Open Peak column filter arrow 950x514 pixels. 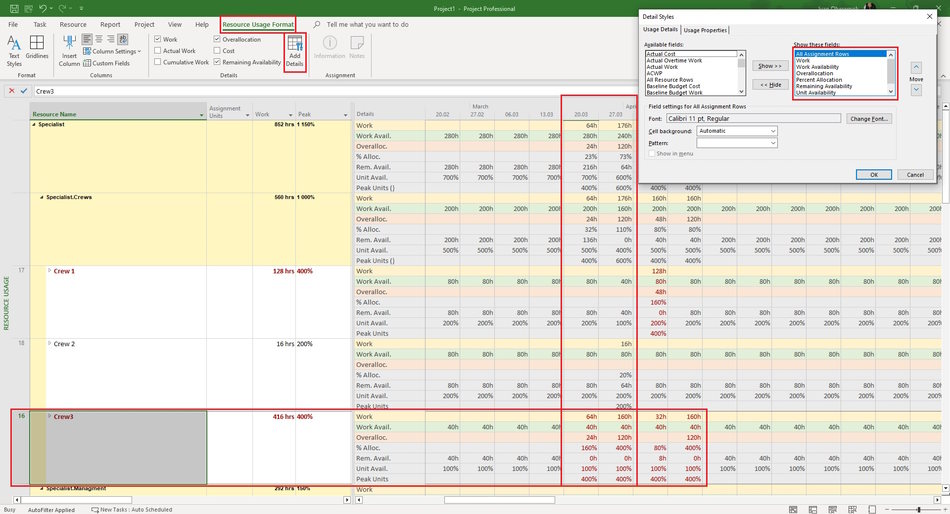[x=345, y=115]
